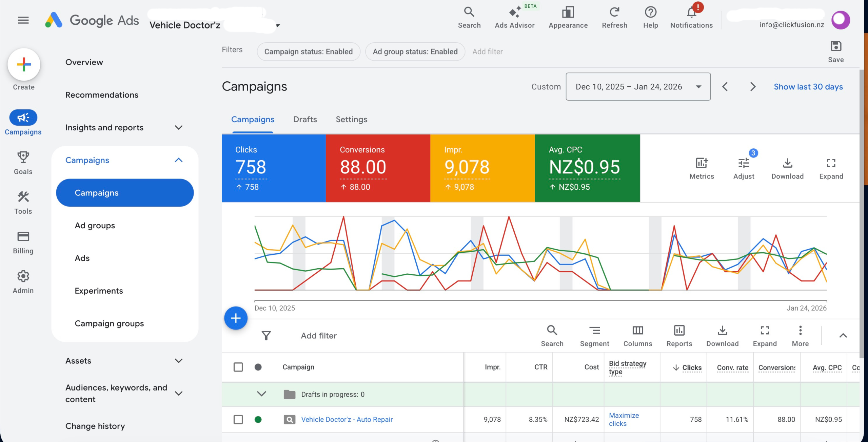Image resolution: width=868 pixels, height=442 pixels.
Task: Click Show last 30 days link
Action: coord(808,87)
